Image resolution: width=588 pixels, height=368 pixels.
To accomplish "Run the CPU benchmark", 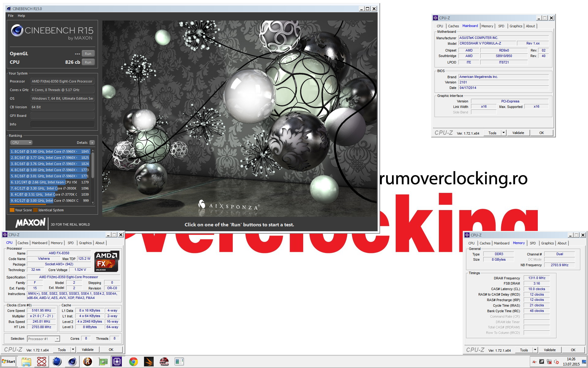I will [x=88, y=62].
